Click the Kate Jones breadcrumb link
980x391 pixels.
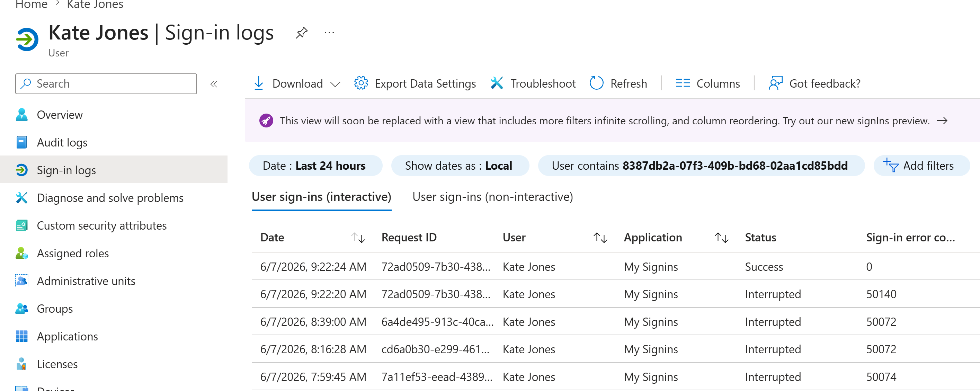(x=95, y=5)
